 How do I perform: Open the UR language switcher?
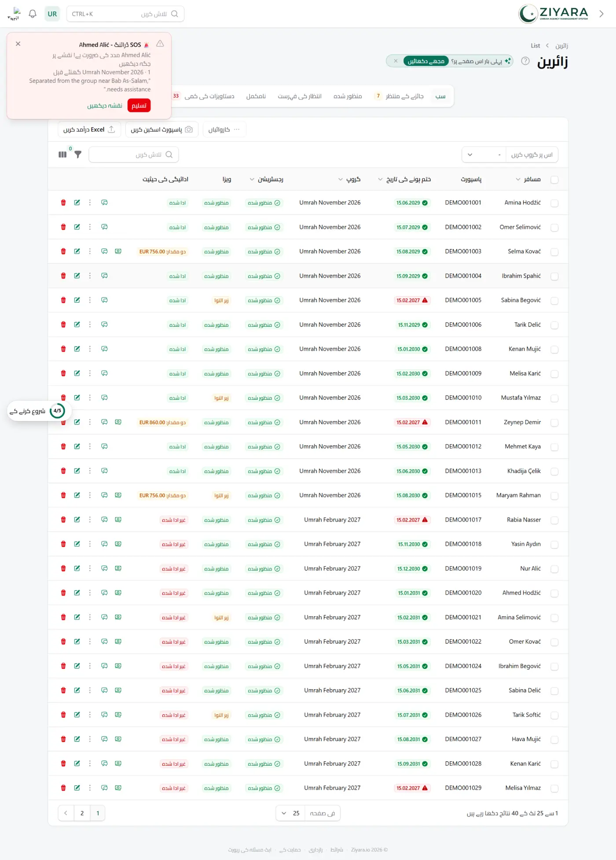coord(52,14)
